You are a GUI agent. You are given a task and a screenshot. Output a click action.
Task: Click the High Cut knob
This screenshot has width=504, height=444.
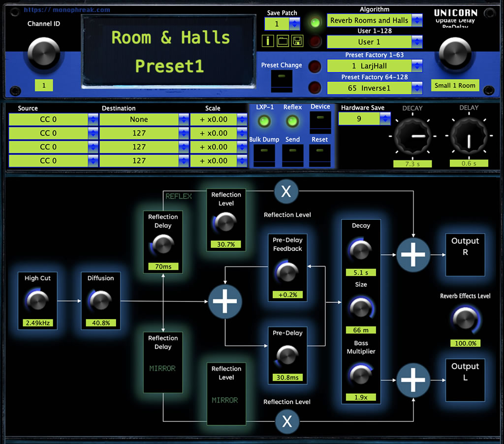[38, 300]
